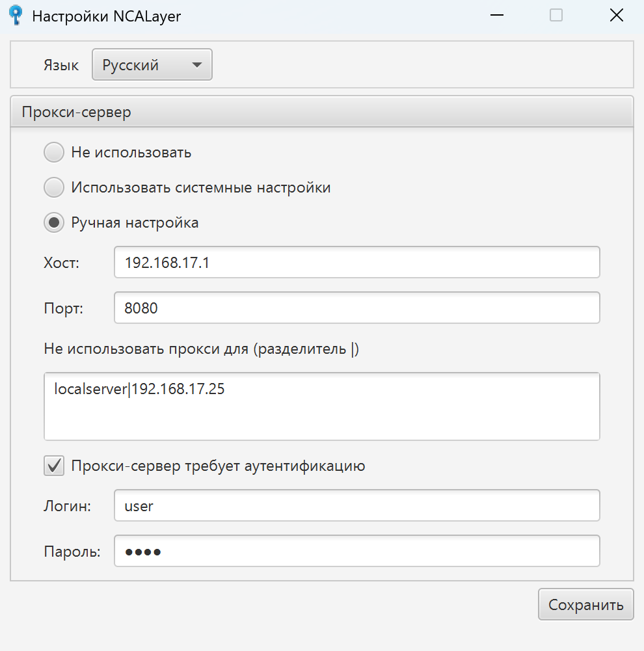
Task: Minimize the Настройки NCALayer window
Action: point(497,16)
